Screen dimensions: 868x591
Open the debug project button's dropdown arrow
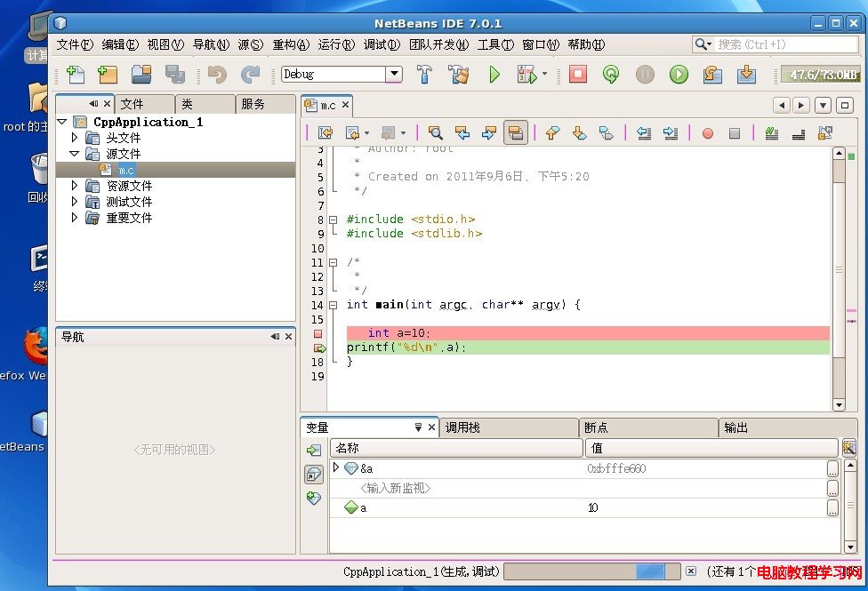[544, 74]
